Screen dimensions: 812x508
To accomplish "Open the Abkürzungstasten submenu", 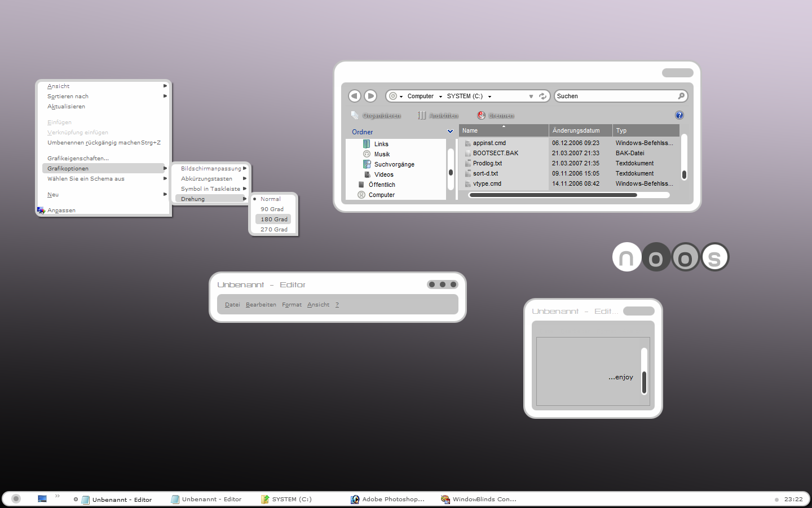I will pyautogui.click(x=212, y=179).
